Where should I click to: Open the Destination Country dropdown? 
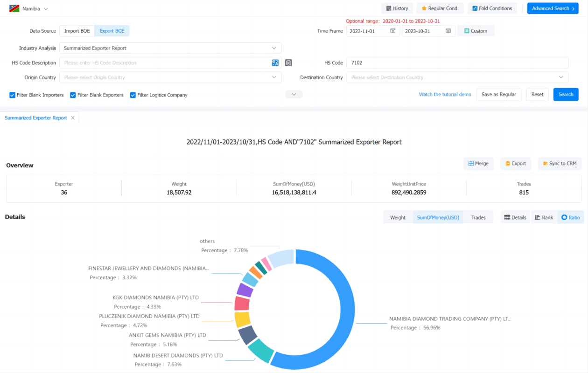[x=457, y=77]
